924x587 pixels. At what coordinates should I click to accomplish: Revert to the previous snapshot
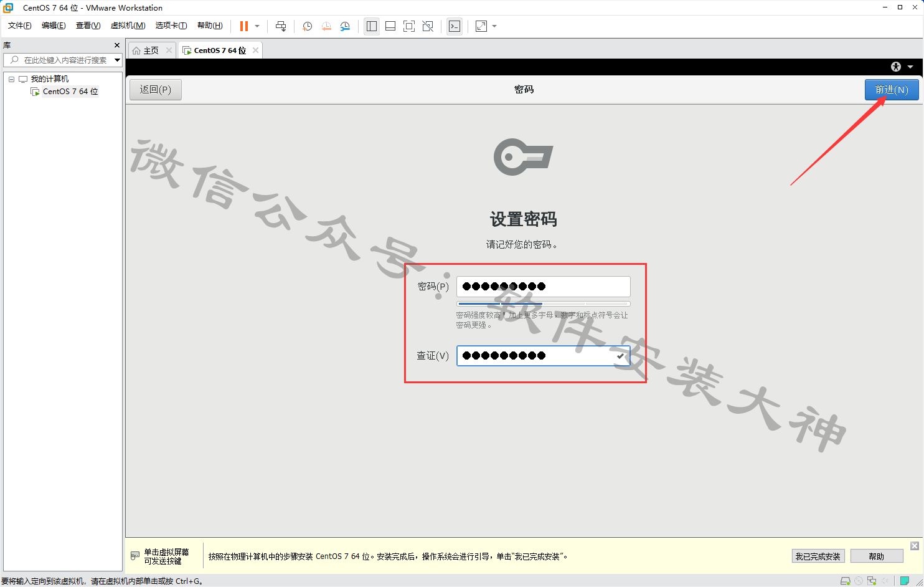(x=326, y=26)
